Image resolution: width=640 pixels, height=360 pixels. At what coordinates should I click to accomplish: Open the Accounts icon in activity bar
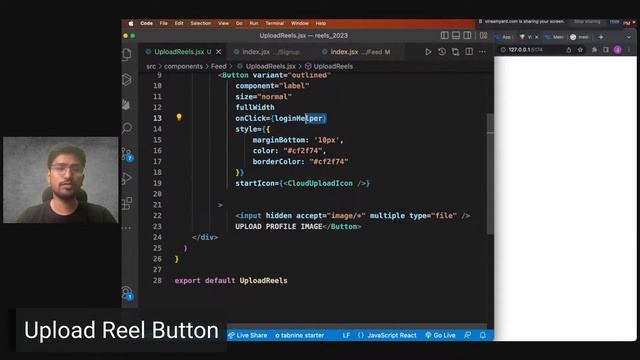(127, 293)
